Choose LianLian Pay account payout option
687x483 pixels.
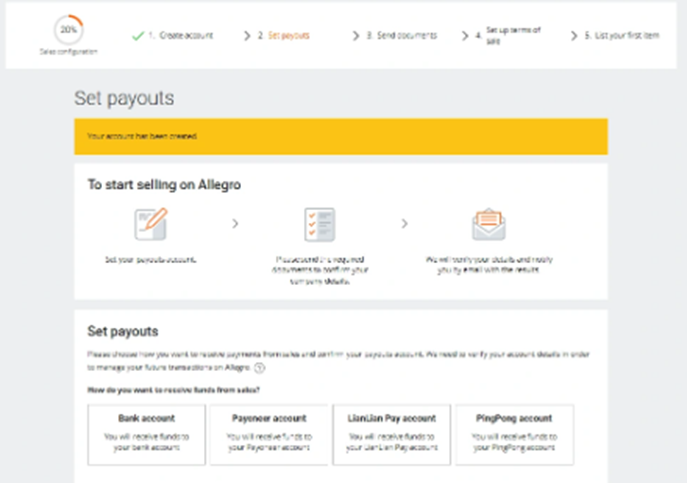pyautogui.click(x=392, y=434)
